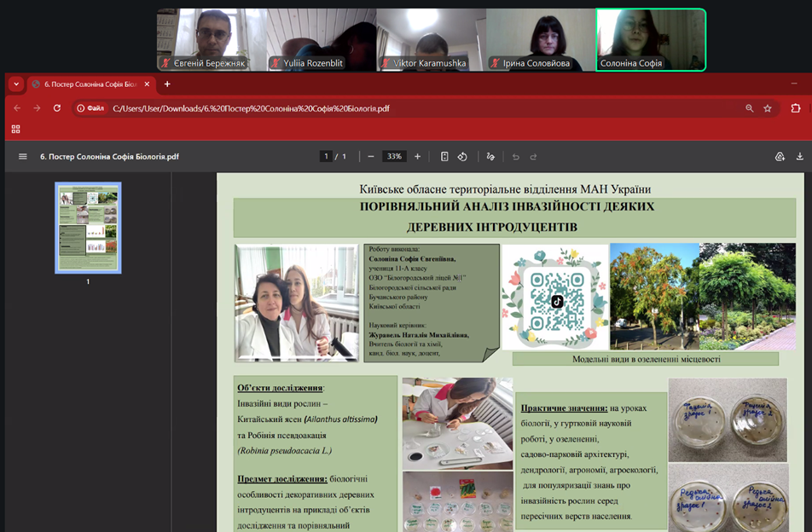Select the draw annotation tool
Image resolution: width=812 pixels, height=532 pixels.
490,157
